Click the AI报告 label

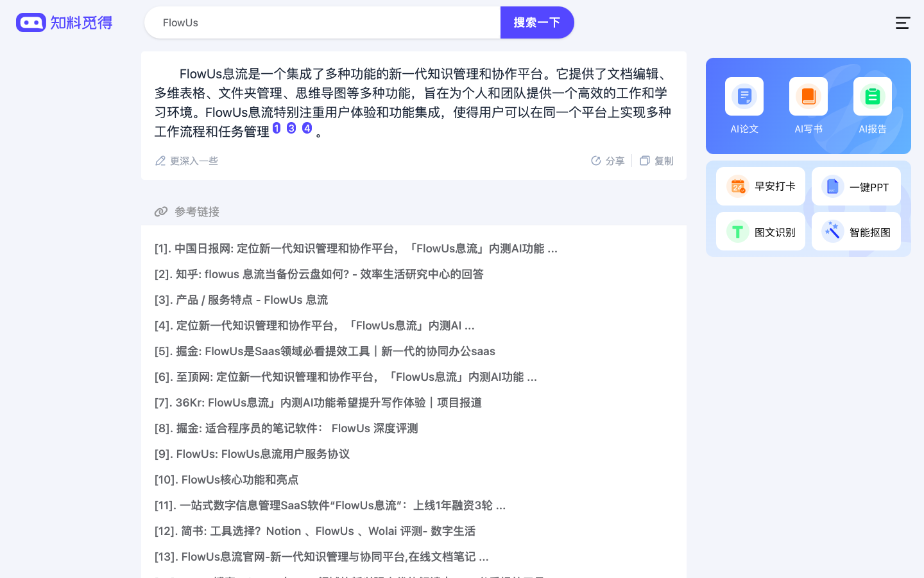(x=873, y=129)
